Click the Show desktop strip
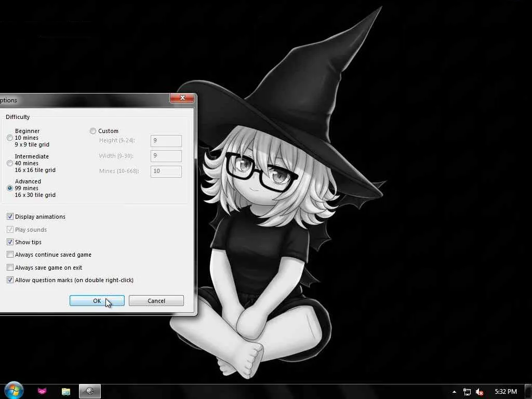The image size is (532, 399). click(x=528, y=392)
